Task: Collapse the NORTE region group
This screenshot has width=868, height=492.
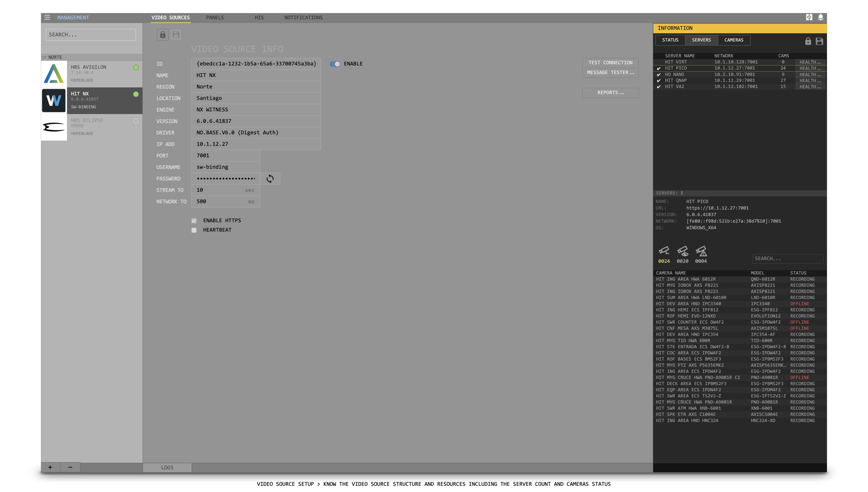Action: click(x=45, y=57)
